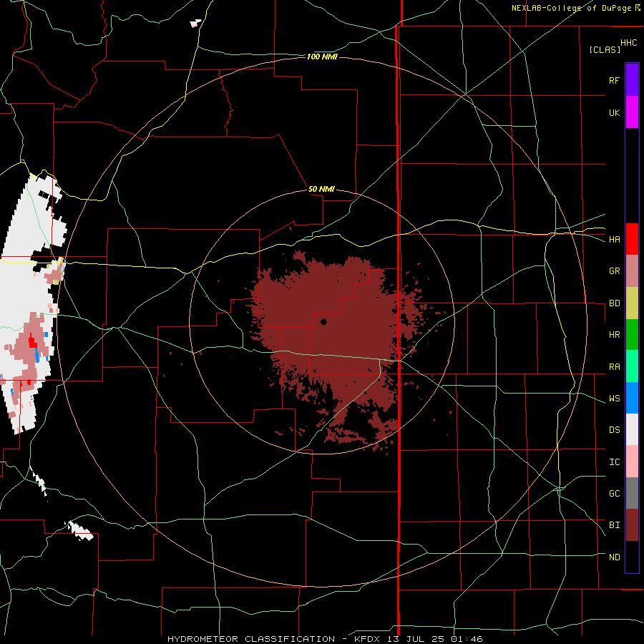The width and height of the screenshot is (644, 644).
Task: Click the HHC product label
Action: (x=629, y=43)
